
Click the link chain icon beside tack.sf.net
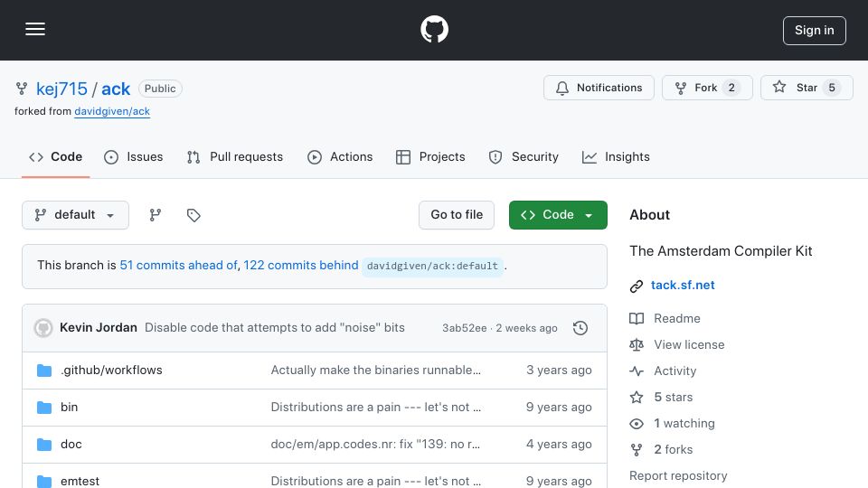tap(636, 286)
